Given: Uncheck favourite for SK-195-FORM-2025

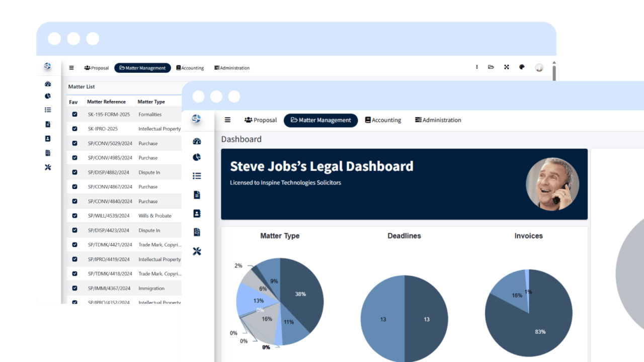Looking at the screenshot, I should click(74, 114).
